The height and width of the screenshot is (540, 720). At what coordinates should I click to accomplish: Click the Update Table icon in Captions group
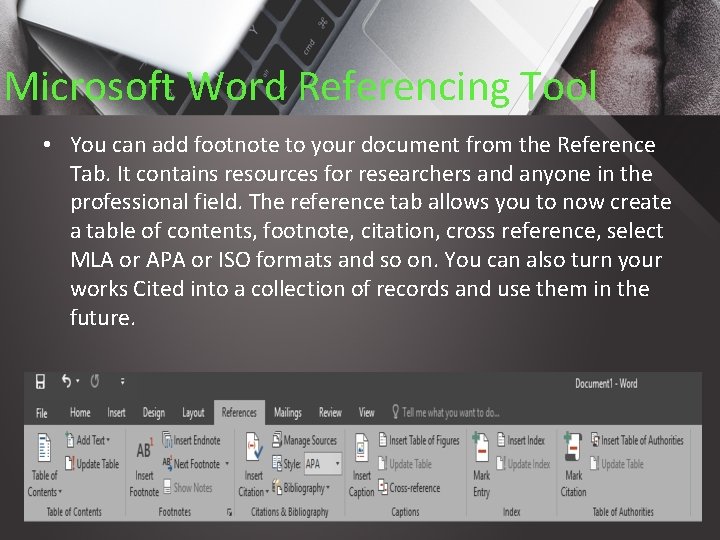point(382,463)
